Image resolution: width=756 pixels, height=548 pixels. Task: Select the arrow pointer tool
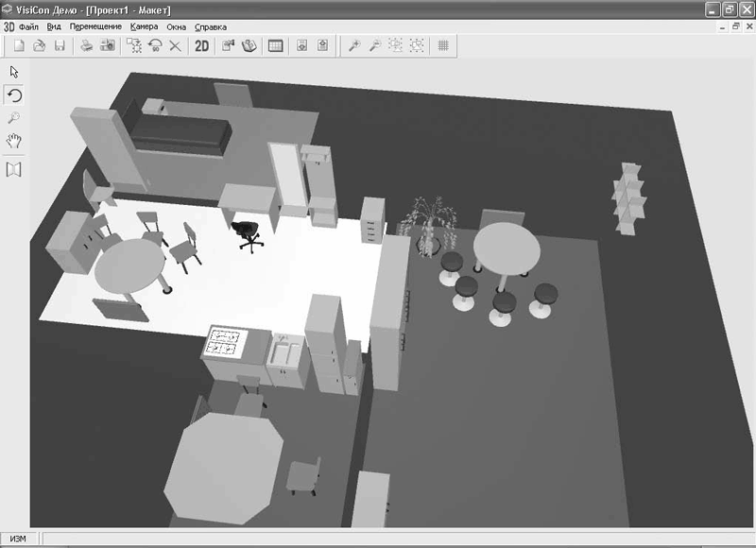14,72
